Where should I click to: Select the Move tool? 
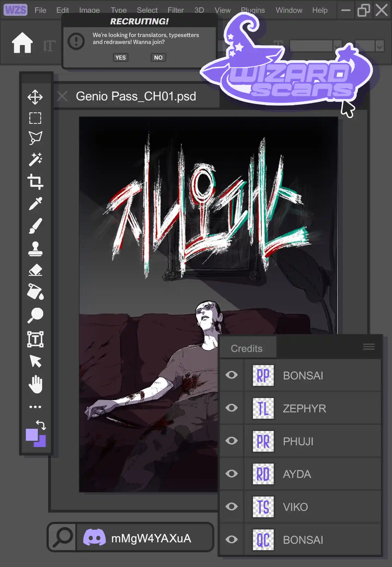(35, 97)
